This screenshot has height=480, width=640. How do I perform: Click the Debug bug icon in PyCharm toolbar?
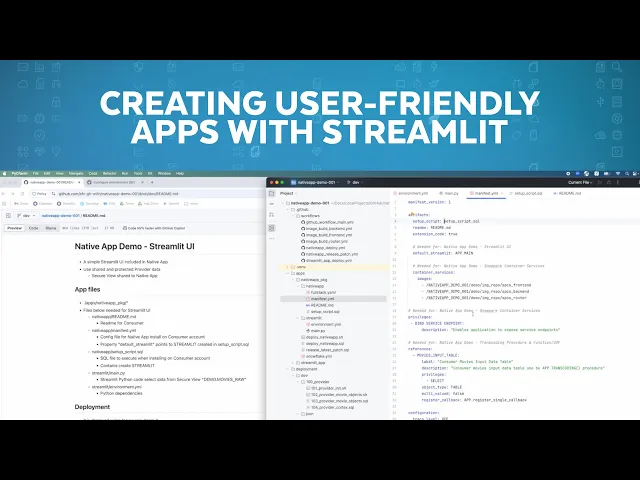pos(609,182)
